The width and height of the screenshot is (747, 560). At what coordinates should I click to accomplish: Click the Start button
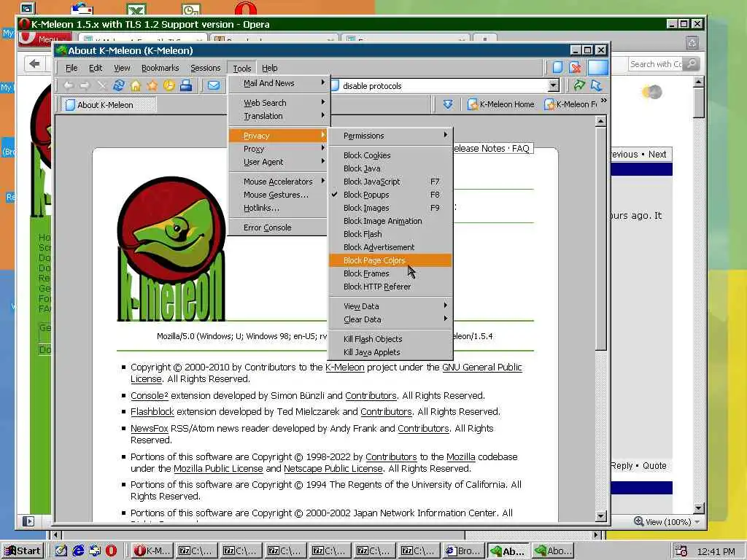tap(23, 551)
